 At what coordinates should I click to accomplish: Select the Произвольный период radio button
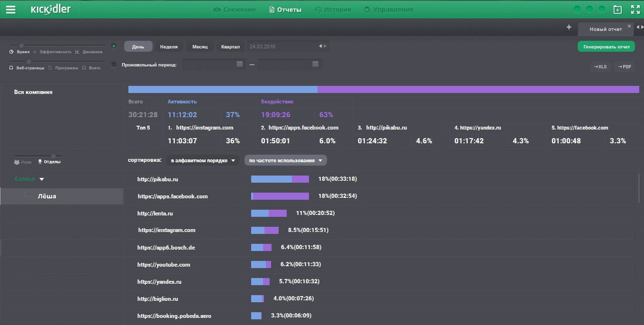(x=114, y=65)
